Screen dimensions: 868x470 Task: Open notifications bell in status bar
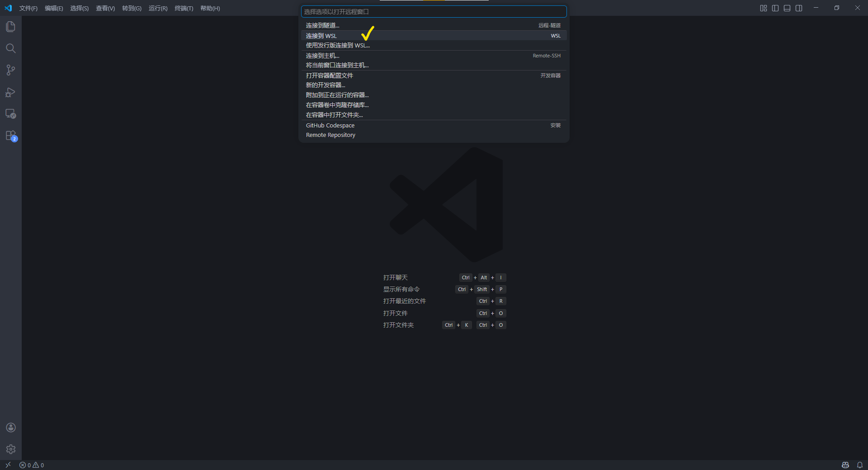click(x=860, y=465)
